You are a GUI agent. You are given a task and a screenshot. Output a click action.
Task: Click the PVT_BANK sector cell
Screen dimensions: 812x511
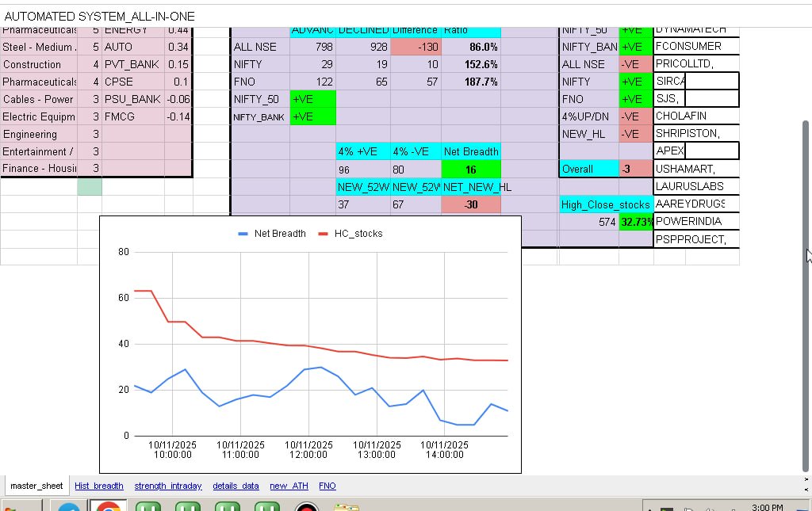point(133,64)
